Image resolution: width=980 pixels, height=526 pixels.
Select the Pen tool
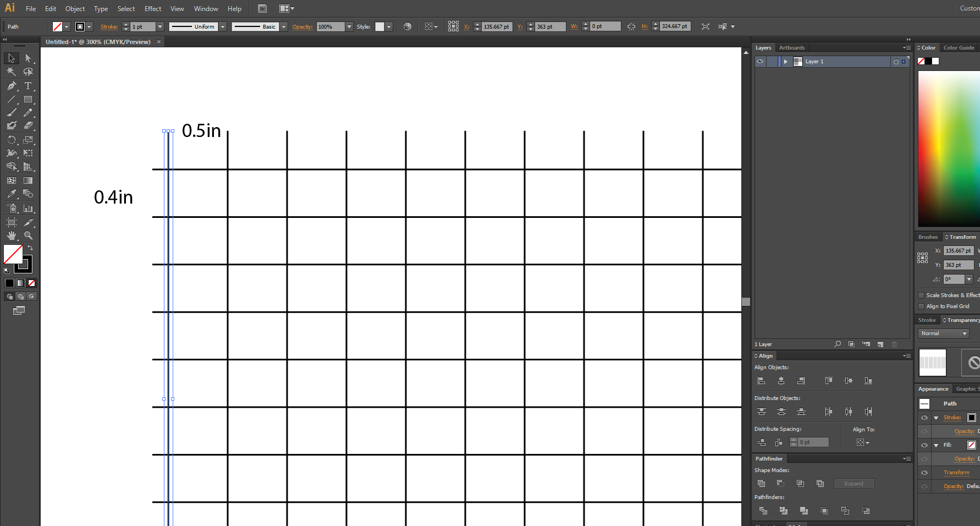pyautogui.click(x=11, y=86)
